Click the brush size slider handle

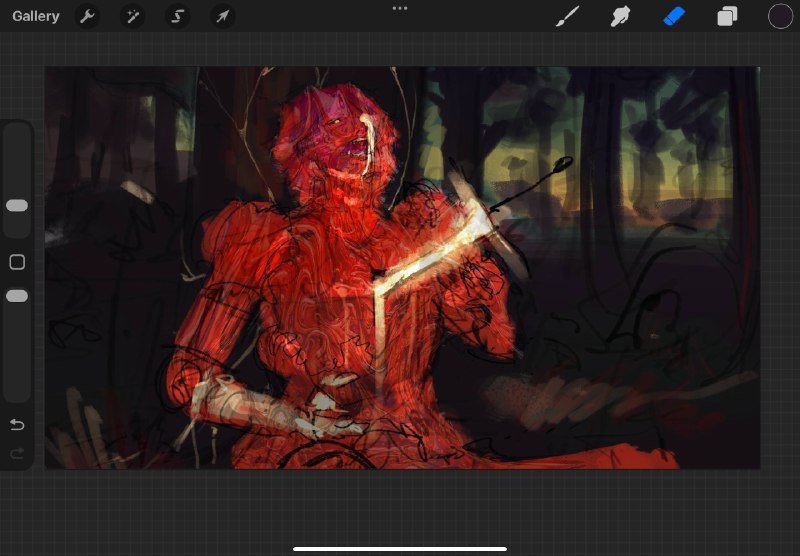17,206
